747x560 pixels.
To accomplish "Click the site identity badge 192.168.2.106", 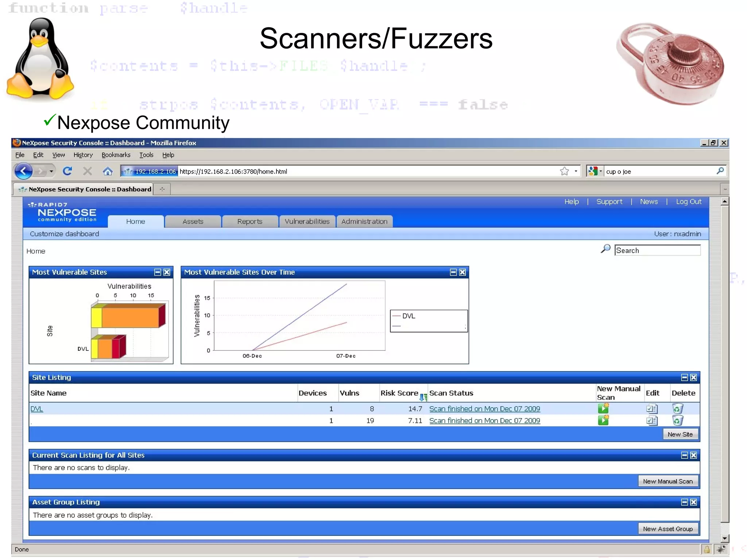I will (149, 171).
